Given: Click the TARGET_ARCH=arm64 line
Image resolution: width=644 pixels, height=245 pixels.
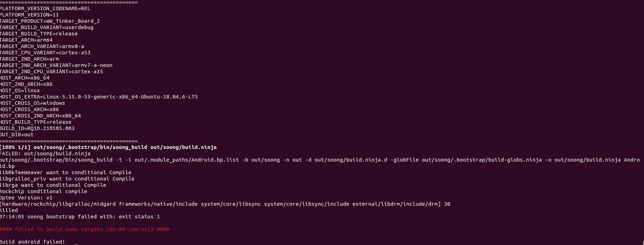Looking at the screenshot, I should point(26,40).
